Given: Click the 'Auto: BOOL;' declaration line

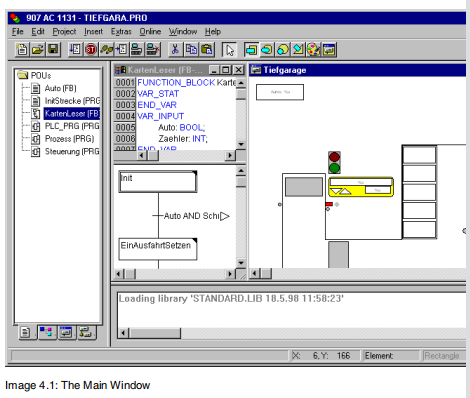Looking at the screenshot, I should tap(182, 127).
